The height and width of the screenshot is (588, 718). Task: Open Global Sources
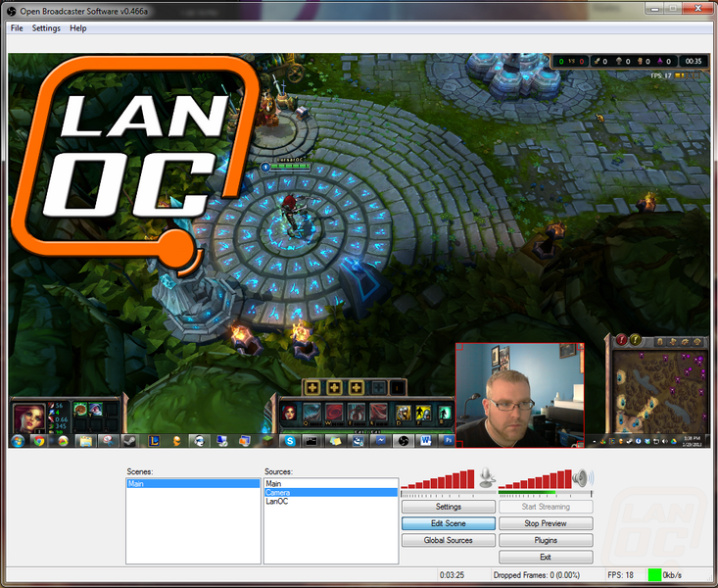(x=449, y=540)
